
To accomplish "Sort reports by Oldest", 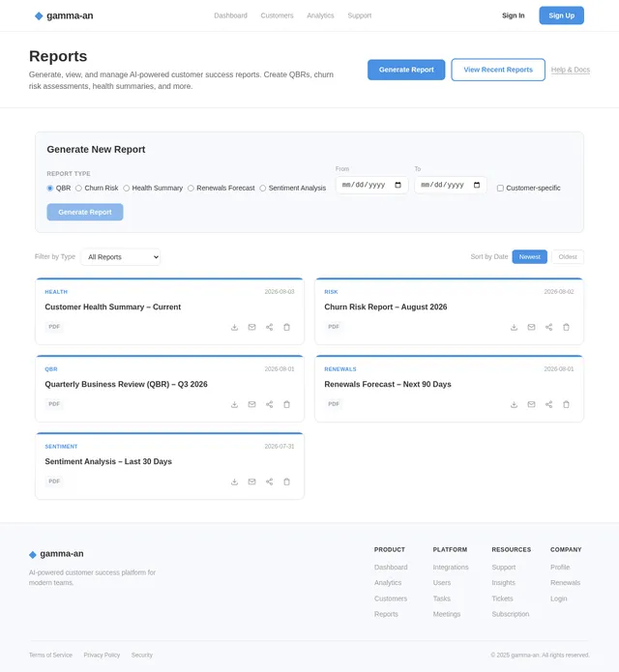I will (x=568, y=257).
